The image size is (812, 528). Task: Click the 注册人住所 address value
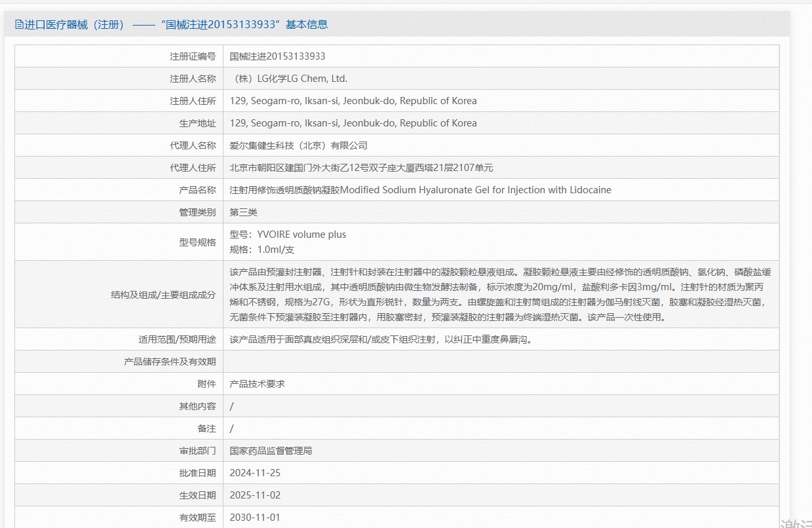point(353,101)
